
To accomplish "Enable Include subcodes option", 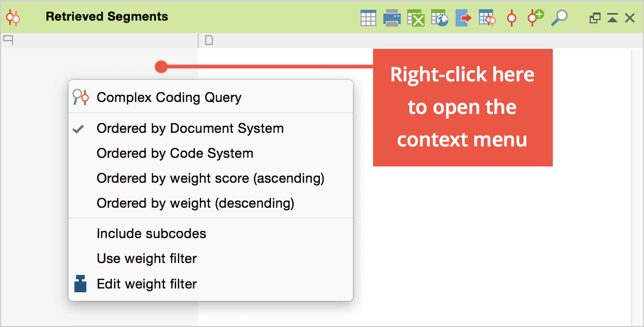I will pyautogui.click(x=151, y=234).
